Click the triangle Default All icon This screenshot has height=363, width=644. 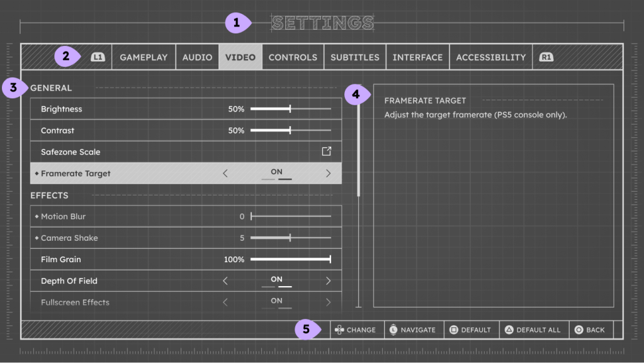(x=509, y=330)
